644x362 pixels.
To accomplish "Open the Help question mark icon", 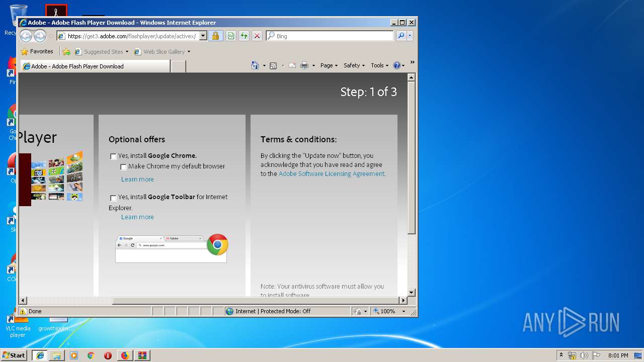I will click(396, 65).
